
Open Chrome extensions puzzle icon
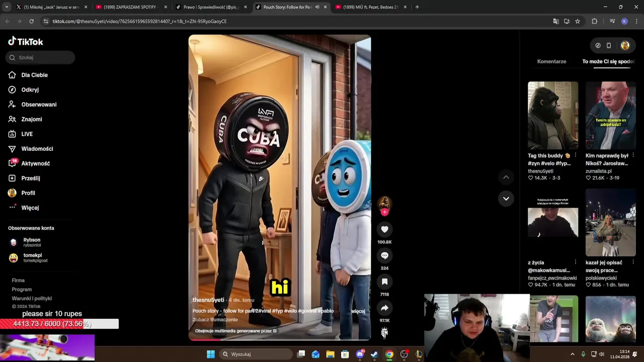click(595, 21)
